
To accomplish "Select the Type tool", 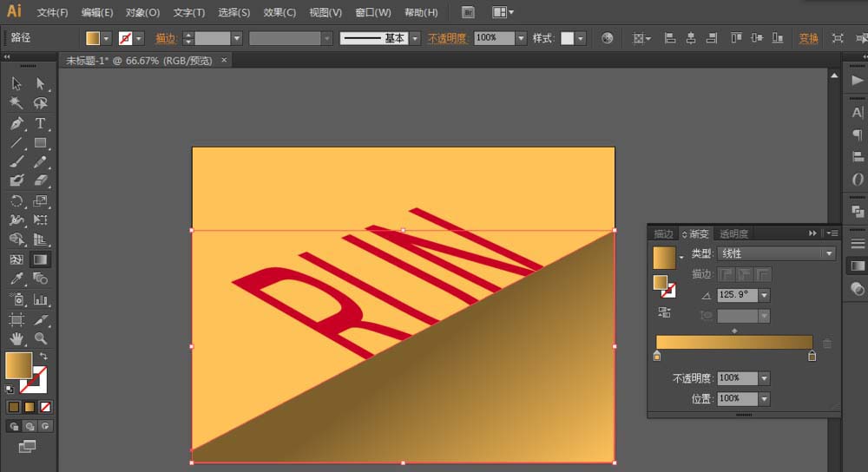I will point(40,123).
